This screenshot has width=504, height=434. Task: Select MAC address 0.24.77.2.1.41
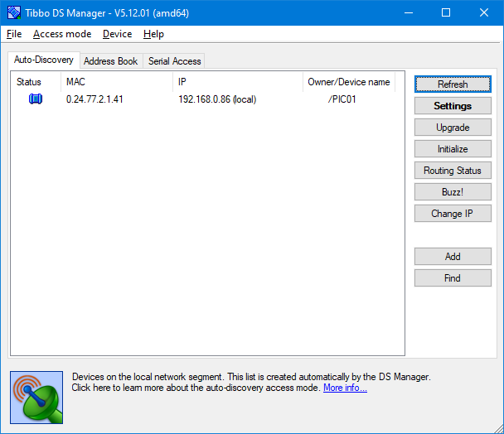[x=94, y=99]
